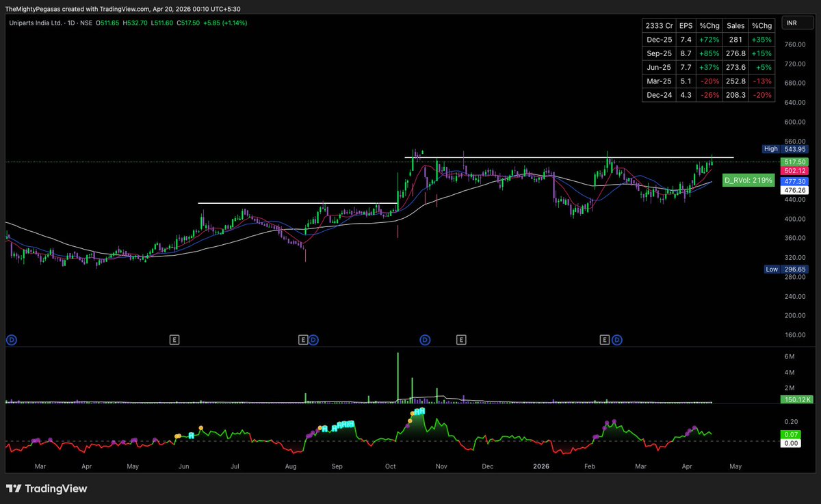Click the dividend marker near March 2025

tap(11, 339)
